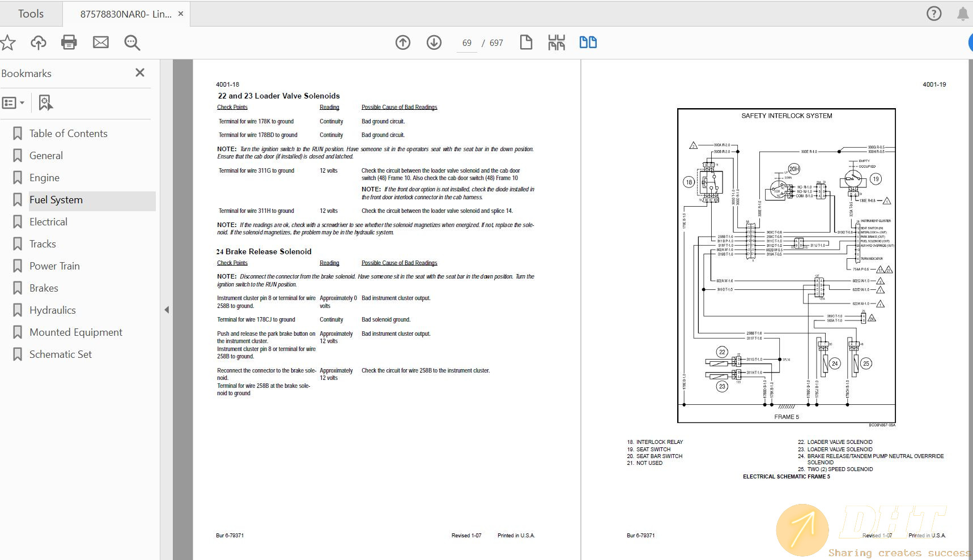Image resolution: width=973 pixels, height=560 pixels.
Task: Click the print file icon
Action: click(x=69, y=42)
